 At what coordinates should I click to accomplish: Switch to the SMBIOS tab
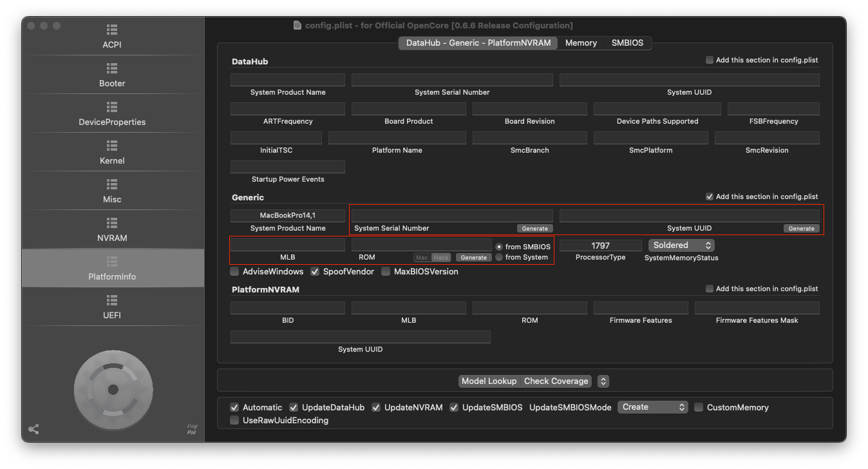[627, 43]
